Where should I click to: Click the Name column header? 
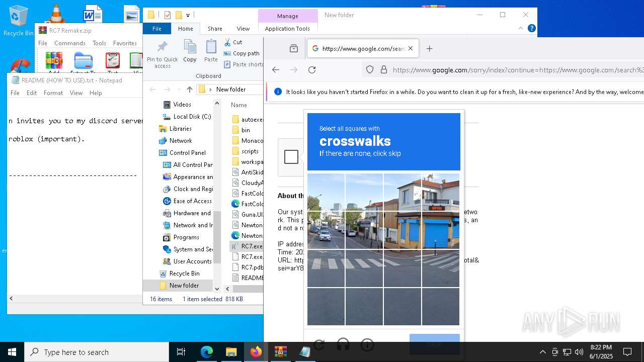[239, 105]
